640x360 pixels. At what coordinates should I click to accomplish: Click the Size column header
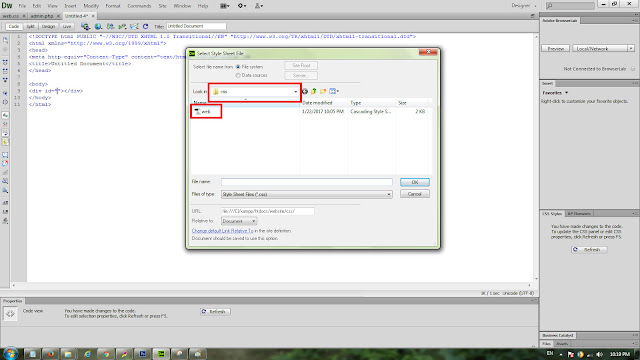[x=411, y=103]
